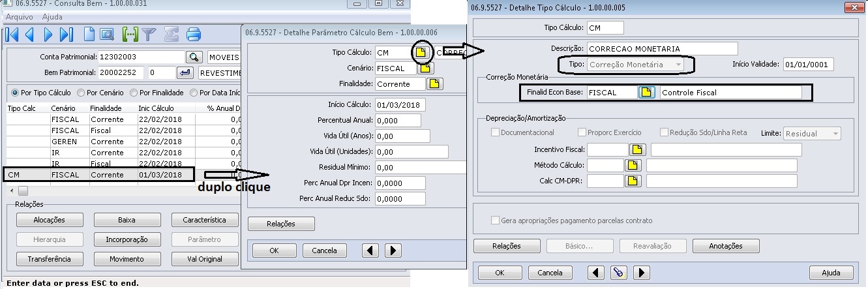Open the Ajuda menu
The width and height of the screenshot is (868, 289).
[x=52, y=16]
